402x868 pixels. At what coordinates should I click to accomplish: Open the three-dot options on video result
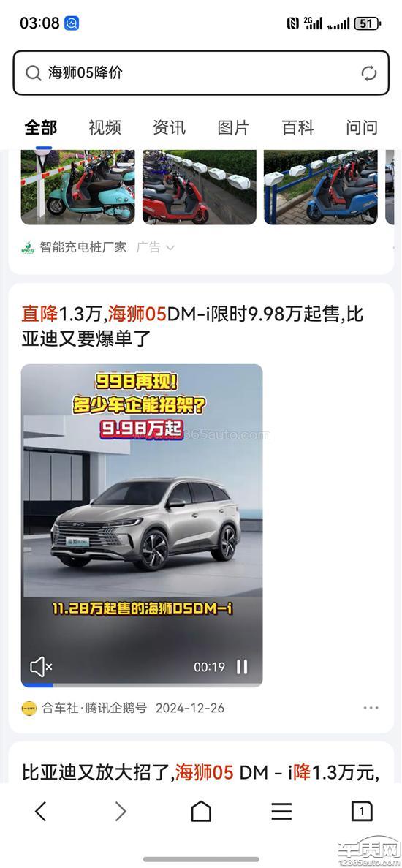tap(371, 707)
